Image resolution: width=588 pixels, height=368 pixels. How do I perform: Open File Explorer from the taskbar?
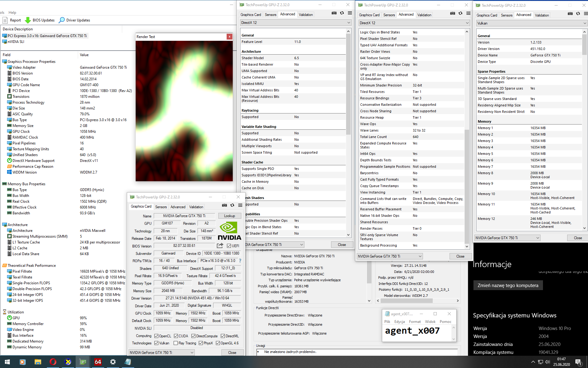38,362
